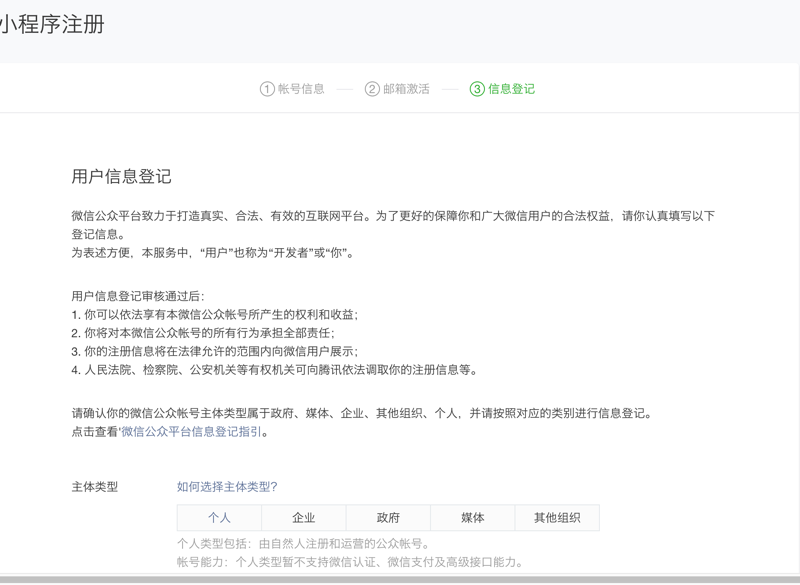The width and height of the screenshot is (800, 585).
Task: Select the 政府 subject type tab
Action: [388, 518]
